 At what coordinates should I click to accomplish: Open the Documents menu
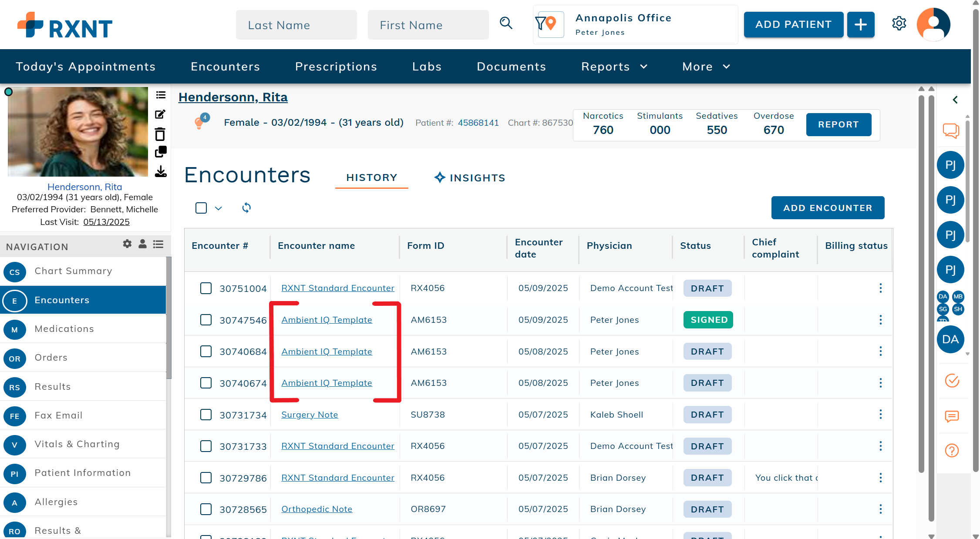tap(511, 67)
